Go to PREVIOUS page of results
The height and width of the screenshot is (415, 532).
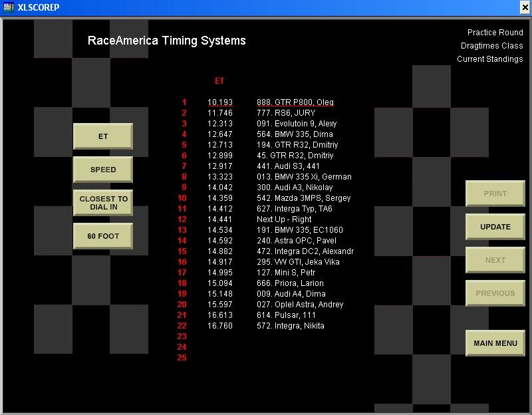click(495, 293)
